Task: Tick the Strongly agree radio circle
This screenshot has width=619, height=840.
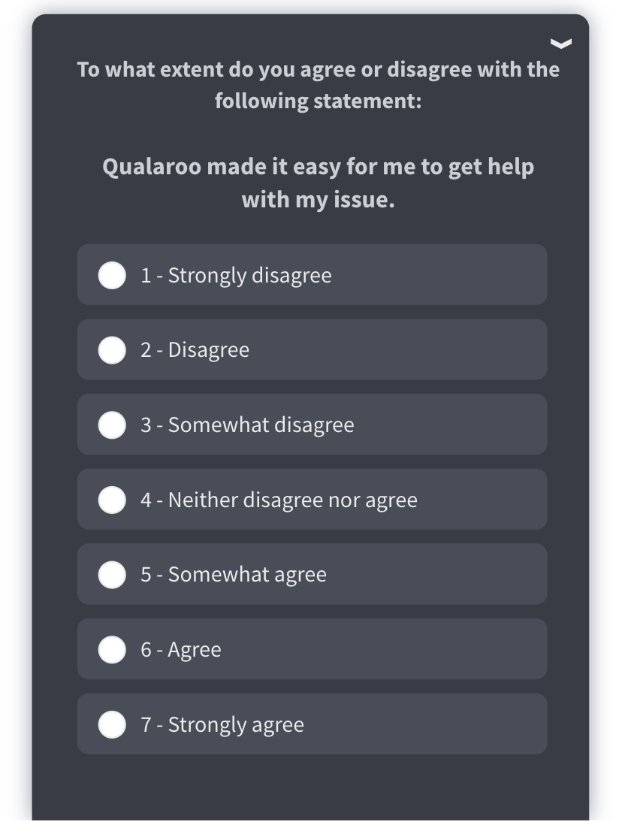Action: point(112,724)
